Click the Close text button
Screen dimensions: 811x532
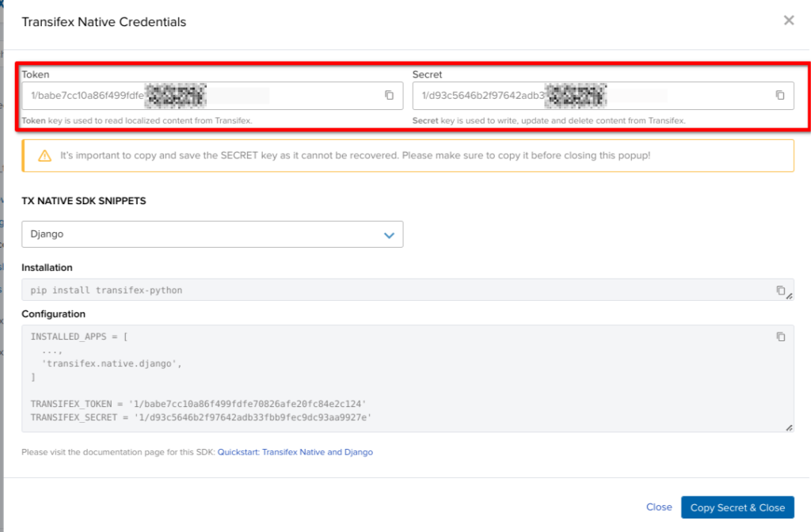tap(659, 507)
